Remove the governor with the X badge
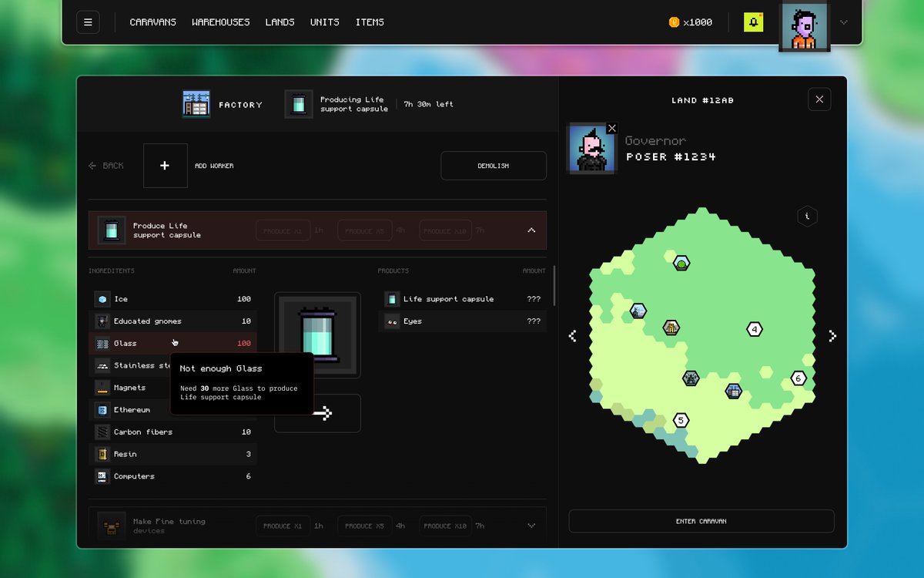 611,128
